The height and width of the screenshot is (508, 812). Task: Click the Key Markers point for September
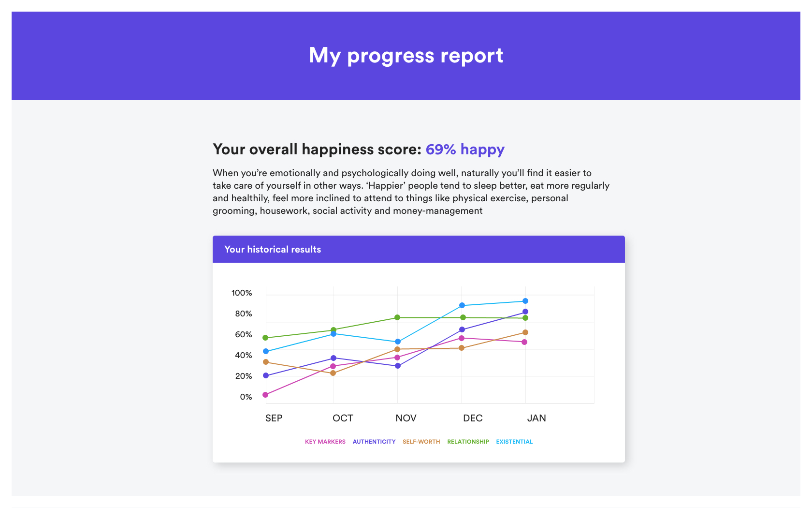coord(265,395)
